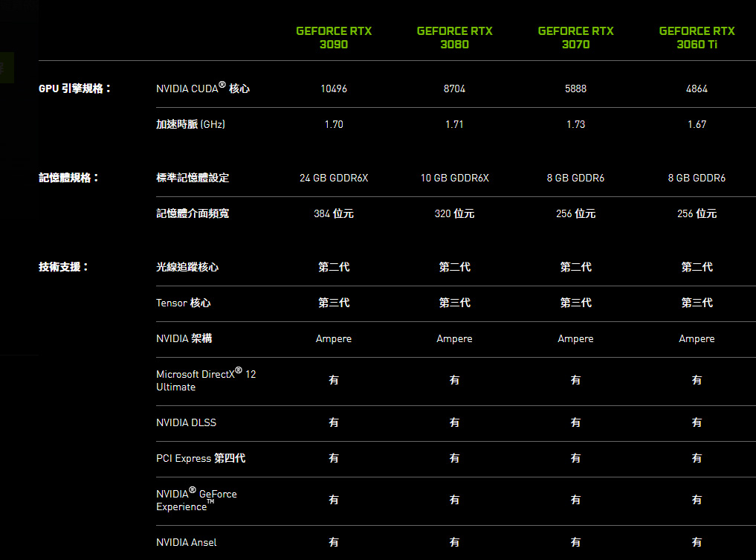Click the 加速時脈 (GHz) row label

190,124
